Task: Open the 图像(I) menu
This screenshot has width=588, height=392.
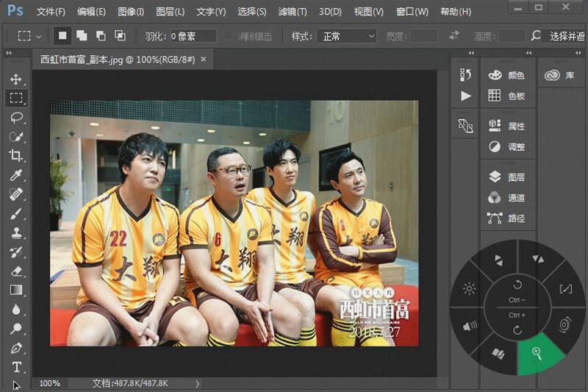Action: [x=131, y=12]
